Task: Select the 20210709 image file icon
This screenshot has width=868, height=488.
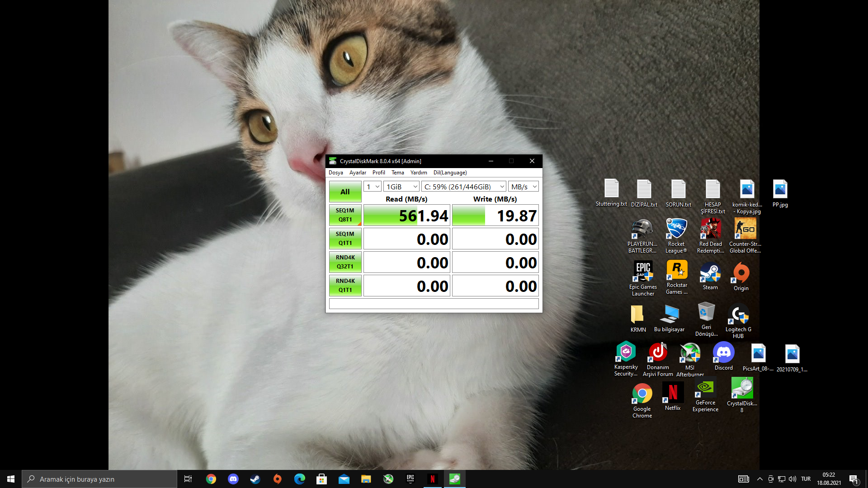Action: tap(792, 359)
